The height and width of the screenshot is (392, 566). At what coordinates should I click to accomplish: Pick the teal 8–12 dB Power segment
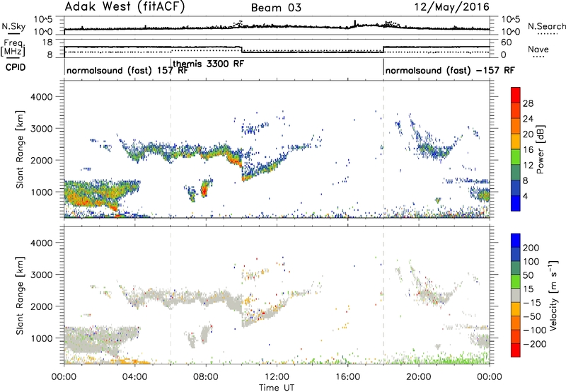(x=516, y=172)
